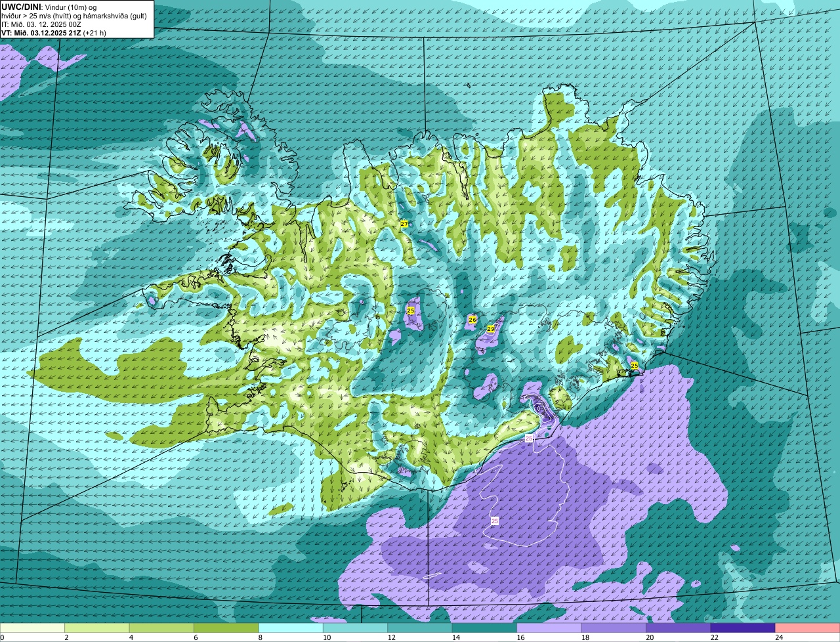Viewport: 840px width, 642px height.
Task: Click the '(+21 h)' forecast offset text
Action: click(x=95, y=33)
